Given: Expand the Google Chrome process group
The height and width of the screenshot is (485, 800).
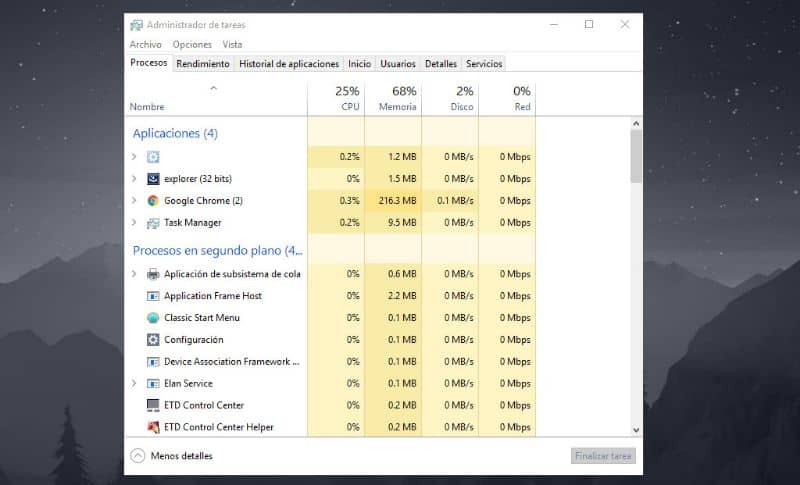Looking at the screenshot, I should (x=134, y=201).
